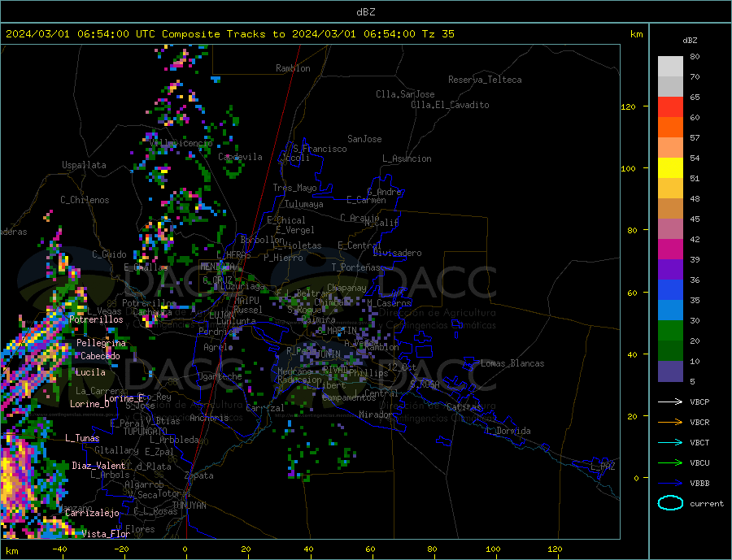Click the 'S_Francisco' map label
This screenshot has height=560, width=732.
click(320, 149)
